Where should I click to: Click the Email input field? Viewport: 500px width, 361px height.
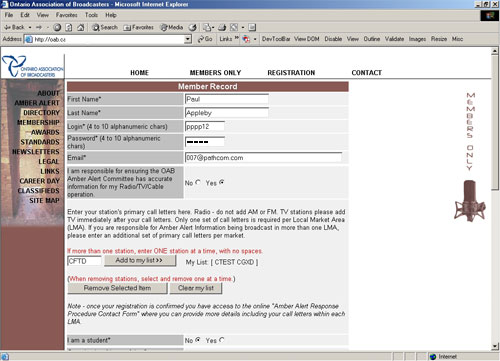pos(263,157)
